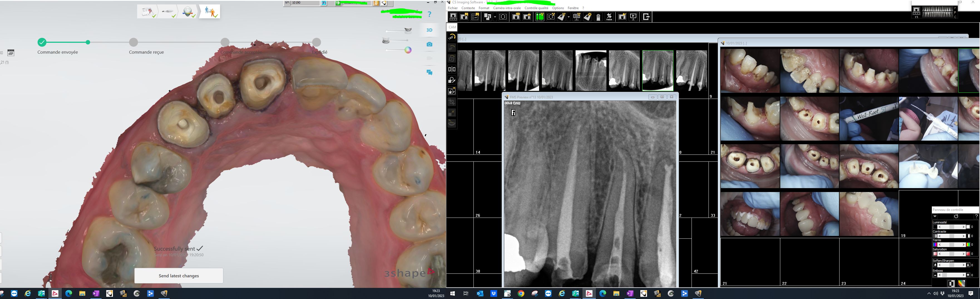Open the chat messages icon in 3Shape
The height and width of the screenshot is (299, 980).
pos(429,72)
